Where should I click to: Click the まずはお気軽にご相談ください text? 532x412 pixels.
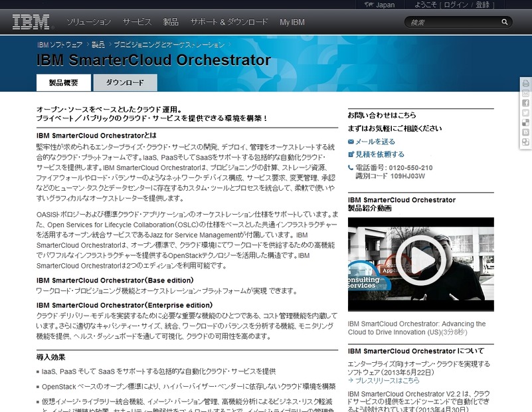(x=395, y=128)
